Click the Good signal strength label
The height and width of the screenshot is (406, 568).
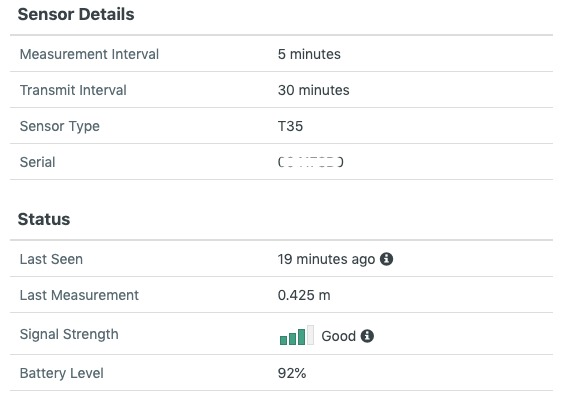[x=338, y=336]
